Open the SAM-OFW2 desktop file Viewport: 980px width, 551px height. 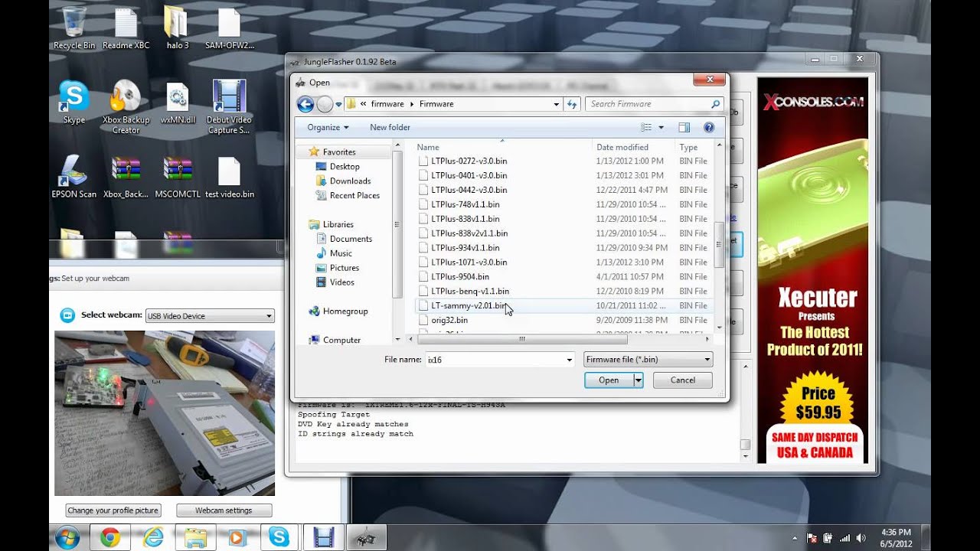point(230,28)
